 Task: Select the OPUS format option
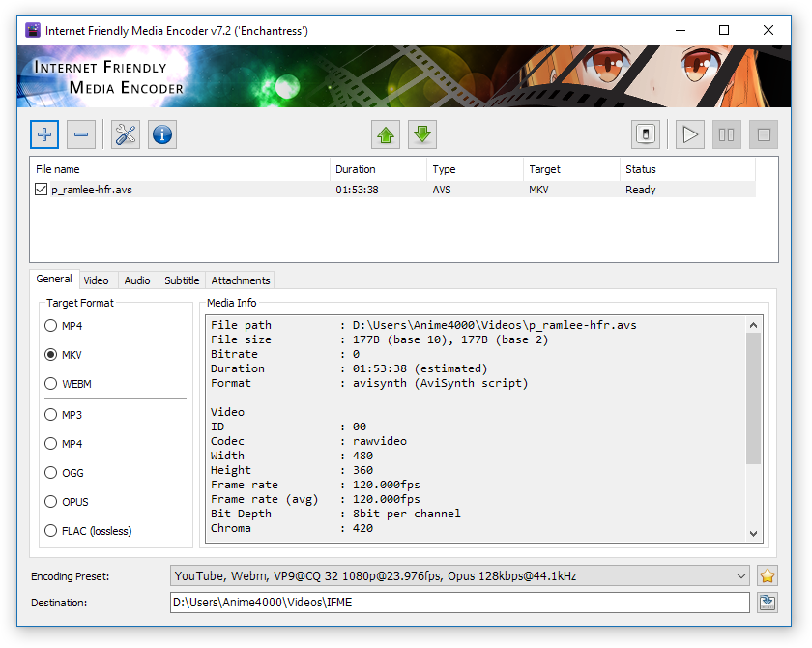click(50, 502)
